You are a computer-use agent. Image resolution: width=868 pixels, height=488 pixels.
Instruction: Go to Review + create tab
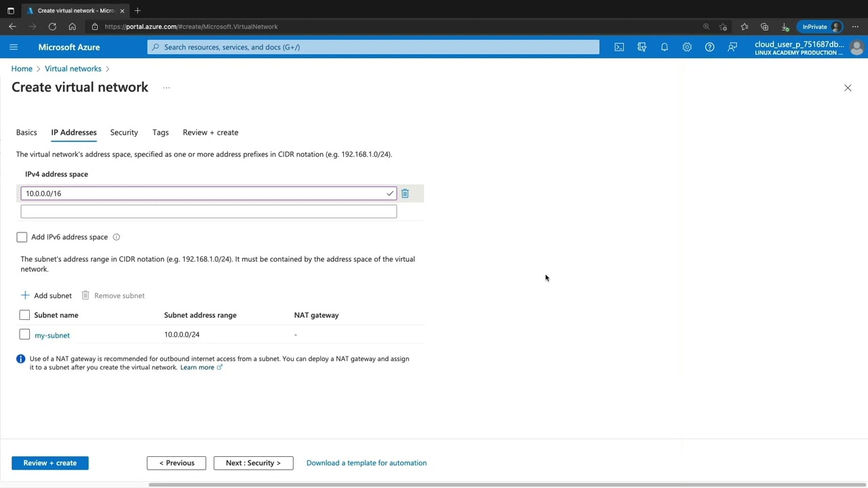[210, 132]
